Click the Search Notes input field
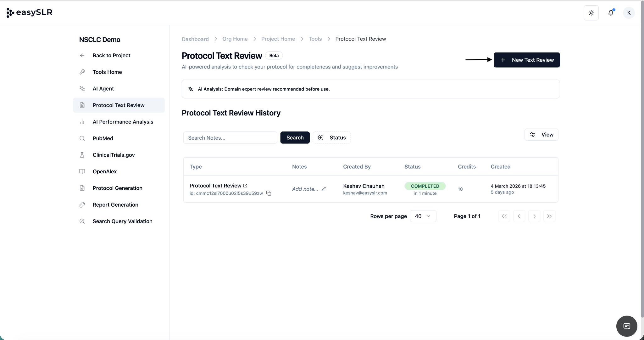The image size is (644, 340). (230, 138)
